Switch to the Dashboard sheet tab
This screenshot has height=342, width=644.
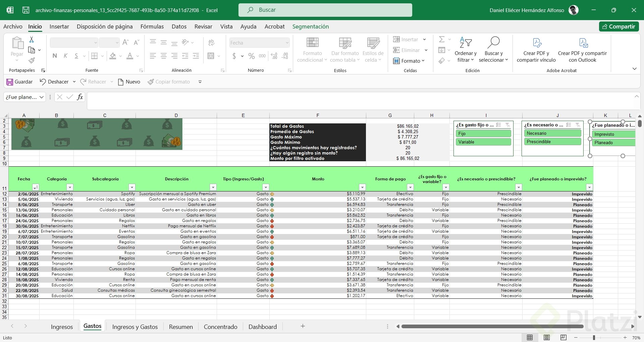[x=262, y=327]
